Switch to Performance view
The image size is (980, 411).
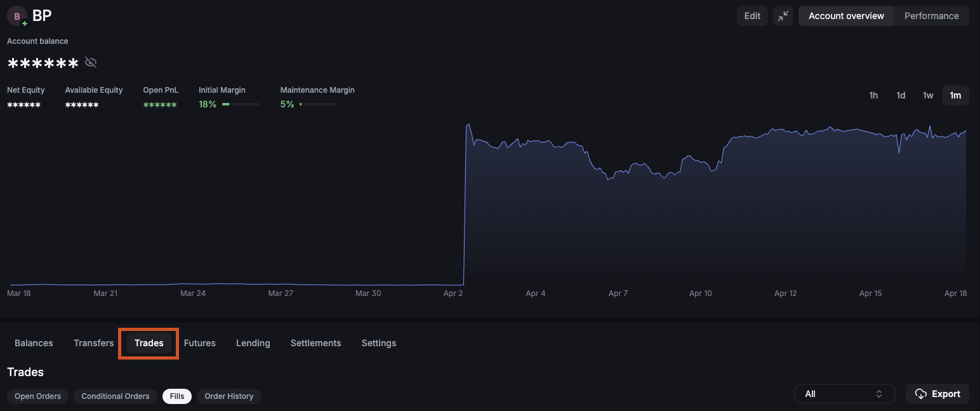[931, 16]
